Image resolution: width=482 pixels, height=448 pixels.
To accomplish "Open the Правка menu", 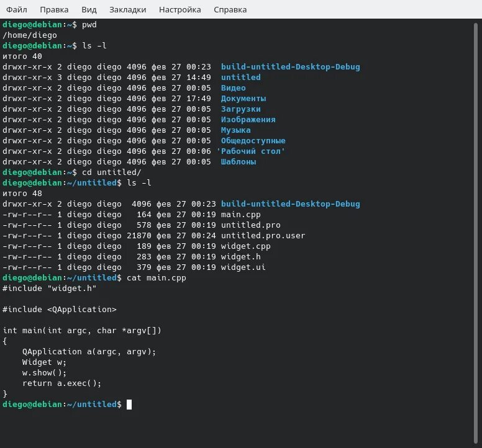I will (x=54, y=9).
